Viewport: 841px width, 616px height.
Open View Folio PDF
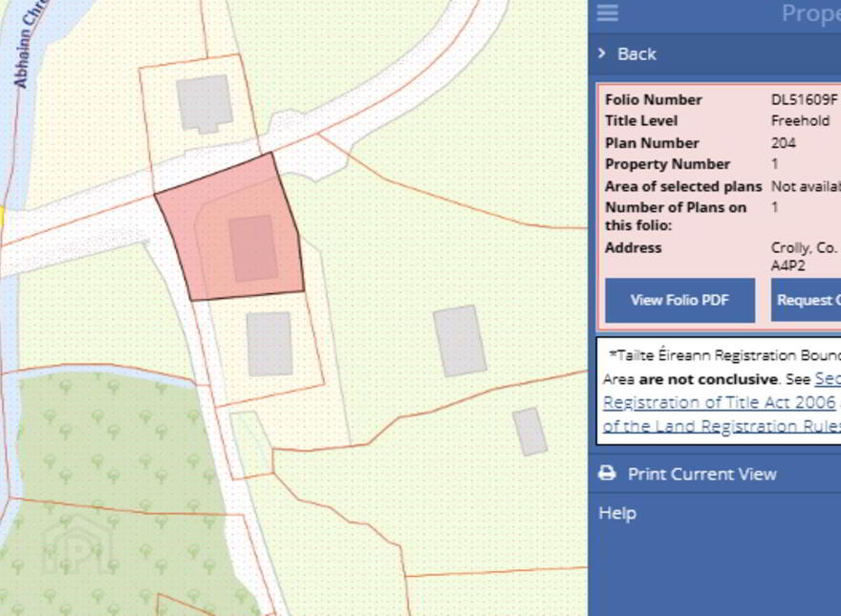(x=679, y=300)
